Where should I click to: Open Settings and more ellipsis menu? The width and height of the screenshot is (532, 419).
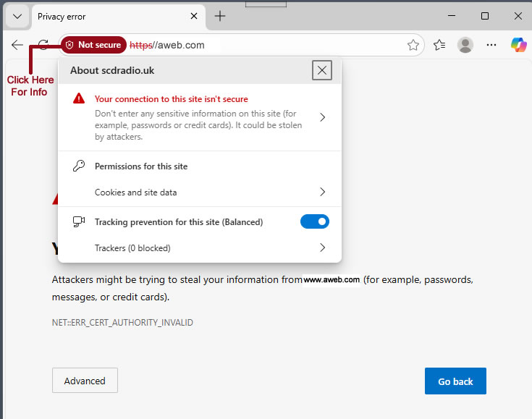point(491,45)
